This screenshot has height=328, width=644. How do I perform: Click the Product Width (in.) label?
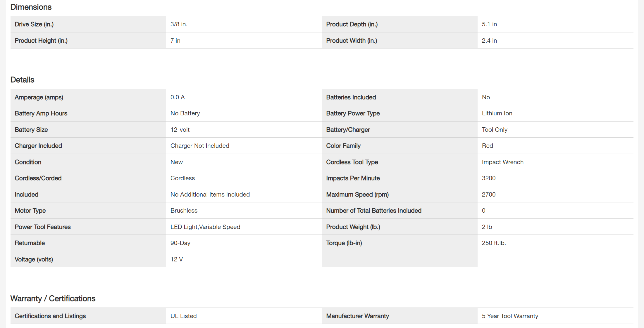click(352, 41)
